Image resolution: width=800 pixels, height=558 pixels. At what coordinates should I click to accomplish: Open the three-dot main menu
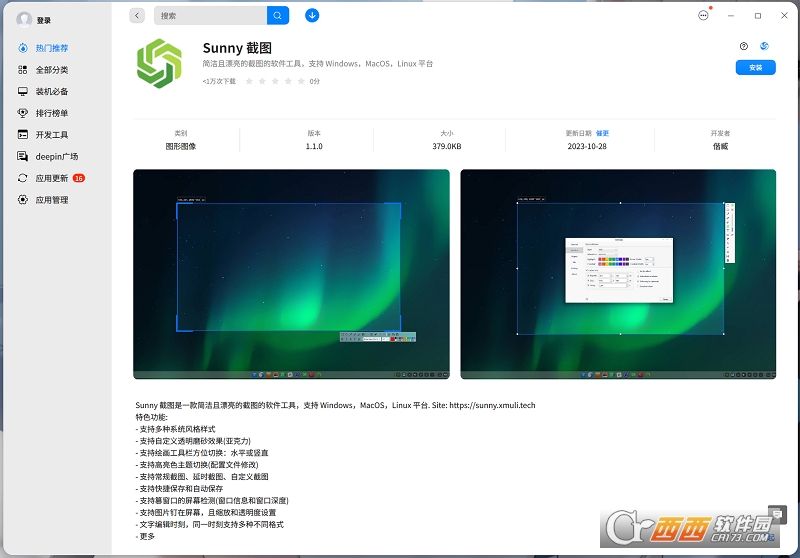pyautogui.click(x=703, y=15)
